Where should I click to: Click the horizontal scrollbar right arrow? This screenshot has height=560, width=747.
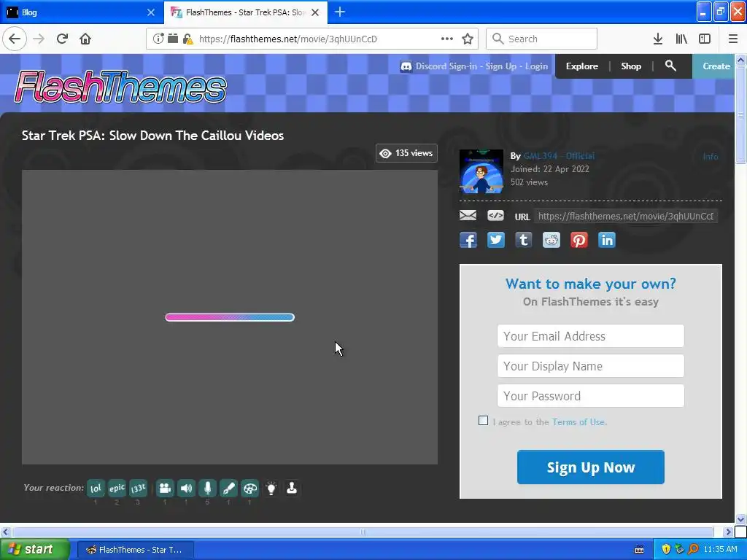728,532
